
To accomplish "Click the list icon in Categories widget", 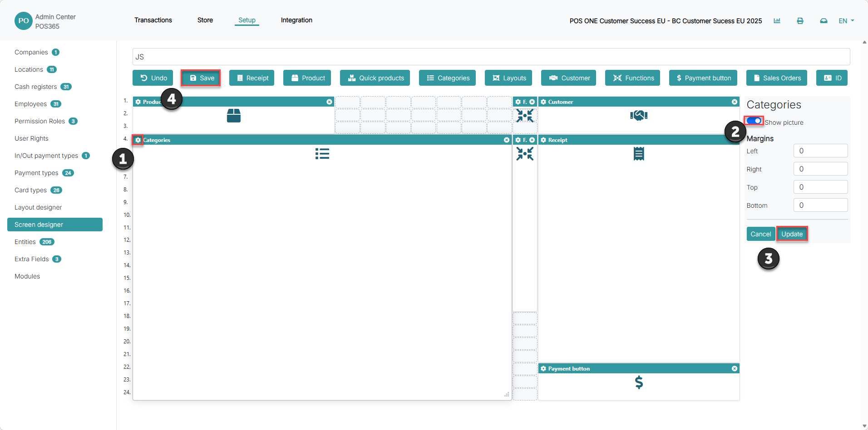I will (322, 154).
